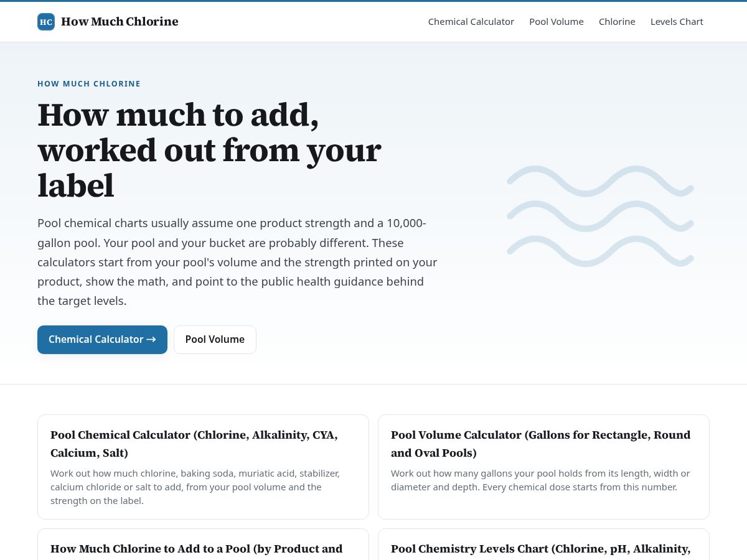Open the Pool Chemical Calculator card title

[194, 444]
